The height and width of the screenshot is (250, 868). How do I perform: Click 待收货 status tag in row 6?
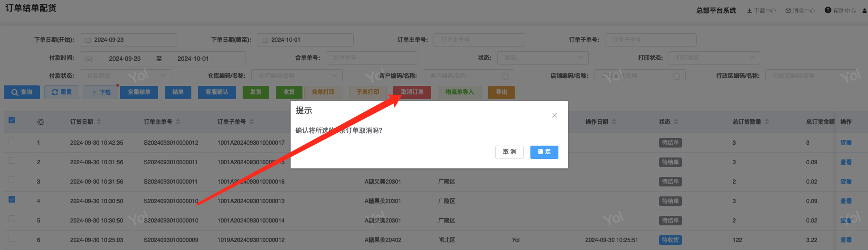[x=670, y=240]
